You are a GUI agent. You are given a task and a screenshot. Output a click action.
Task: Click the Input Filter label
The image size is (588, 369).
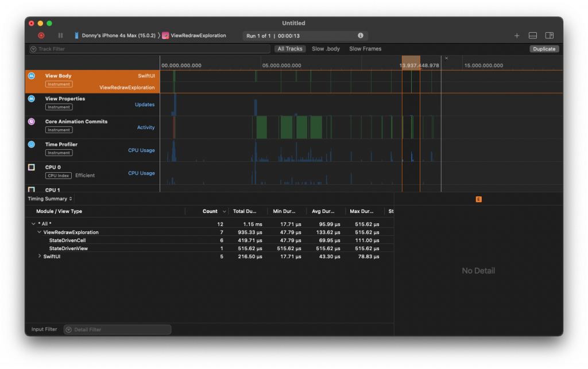pos(44,329)
